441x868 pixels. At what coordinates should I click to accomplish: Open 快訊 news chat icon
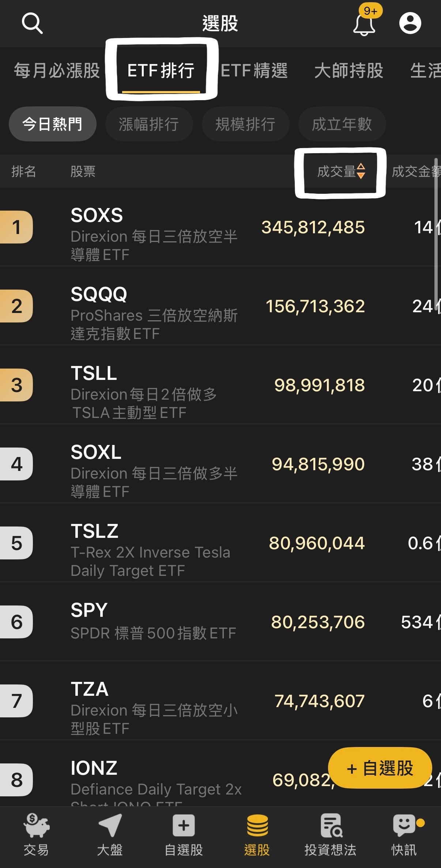pyautogui.click(x=404, y=825)
